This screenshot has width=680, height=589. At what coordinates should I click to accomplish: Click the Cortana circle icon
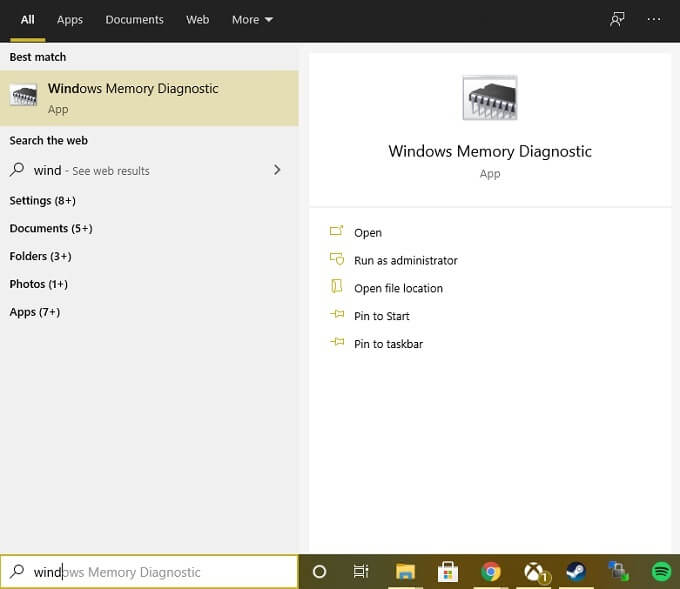tap(320, 572)
